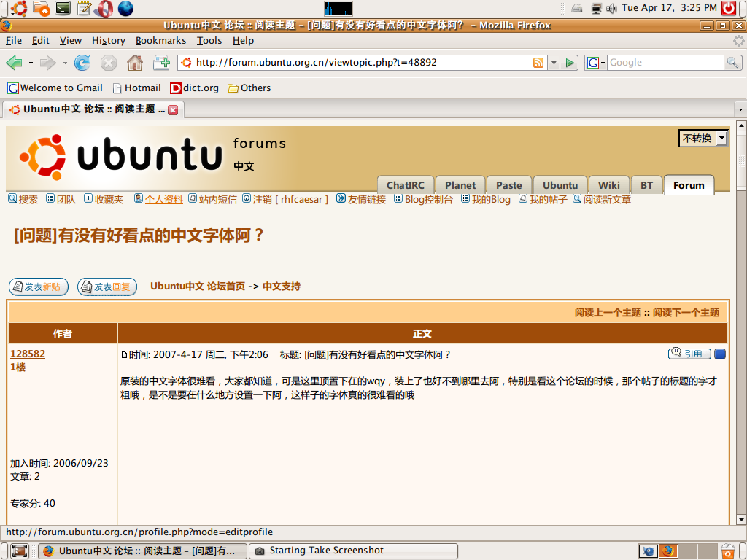Click the 发表新贴 new post button
Viewport: 747px width, 560px height.
coord(39,287)
